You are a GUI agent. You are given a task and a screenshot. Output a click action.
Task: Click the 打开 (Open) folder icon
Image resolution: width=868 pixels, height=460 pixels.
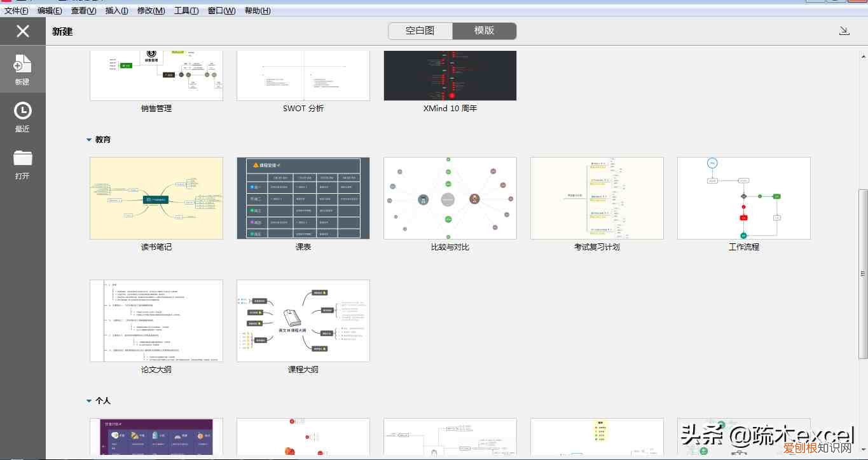(22, 164)
